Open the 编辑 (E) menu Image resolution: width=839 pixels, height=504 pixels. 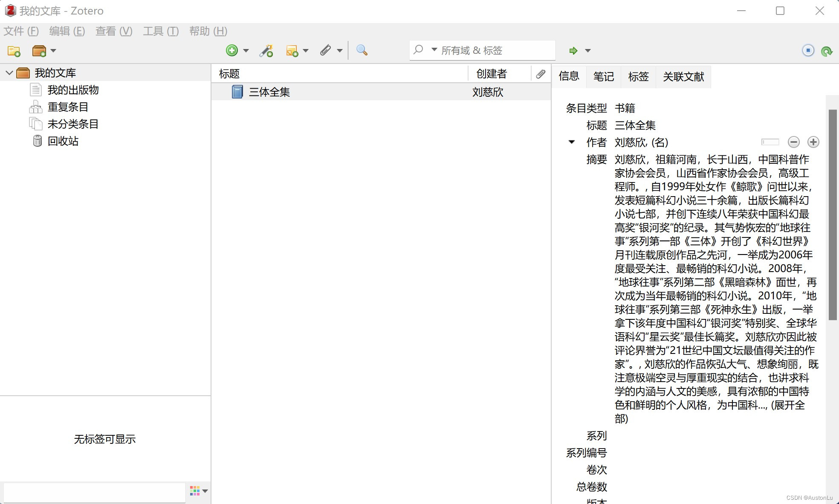(67, 31)
